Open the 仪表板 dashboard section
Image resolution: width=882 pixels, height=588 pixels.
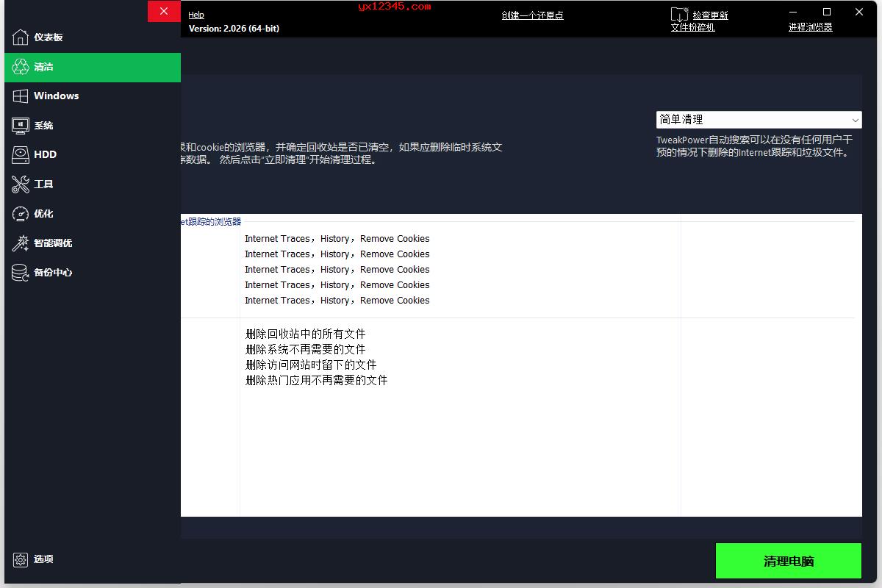pyautogui.click(x=50, y=37)
